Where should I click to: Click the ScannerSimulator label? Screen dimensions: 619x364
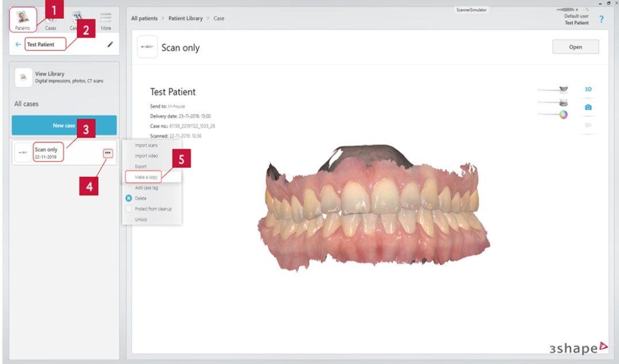471,10
